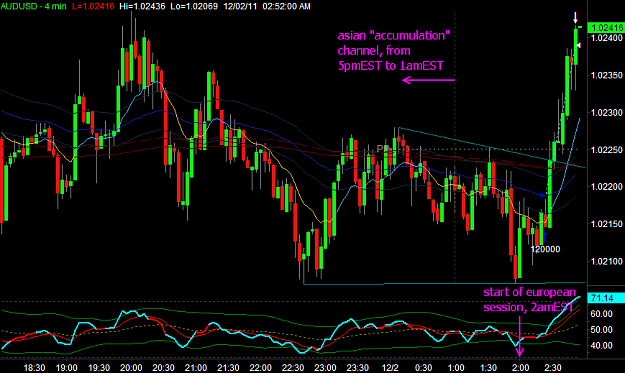Viewport: 625px width, 373px height.
Task: Click the 60.00 oscillator scale label
Action: [601, 314]
